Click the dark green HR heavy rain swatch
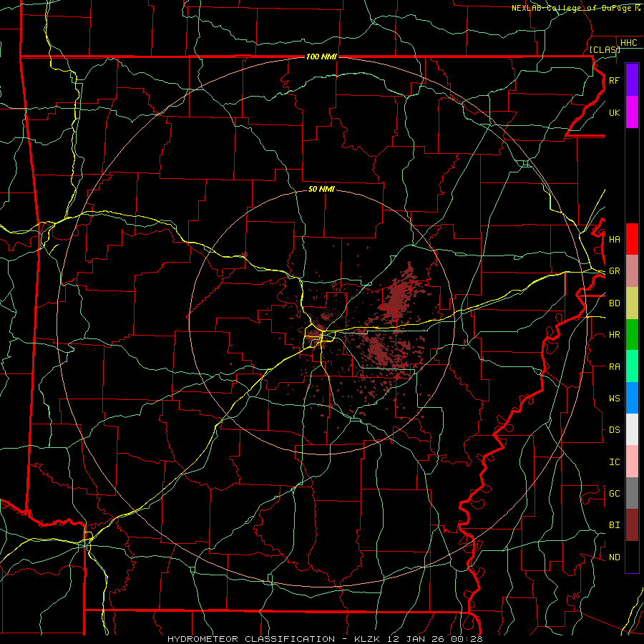Image resolution: width=644 pixels, height=644 pixels. 632,335
